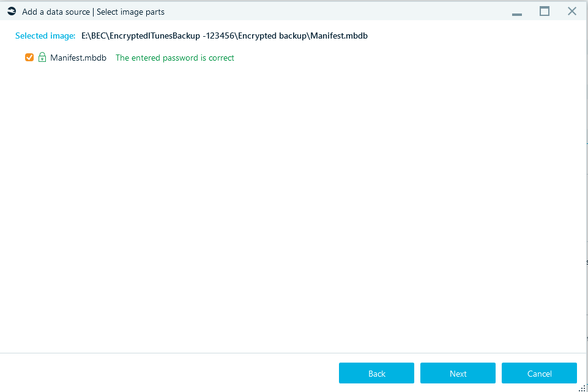Screen dimensions: 588x392
Task: Close the Add a data source dialog
Action: click(572, 11)
